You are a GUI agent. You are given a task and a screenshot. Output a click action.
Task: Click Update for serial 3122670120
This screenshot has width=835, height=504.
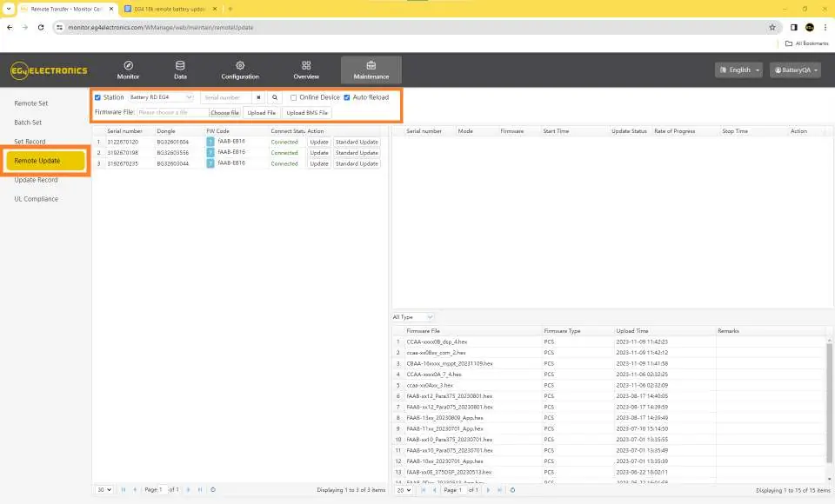coord(319,143)
